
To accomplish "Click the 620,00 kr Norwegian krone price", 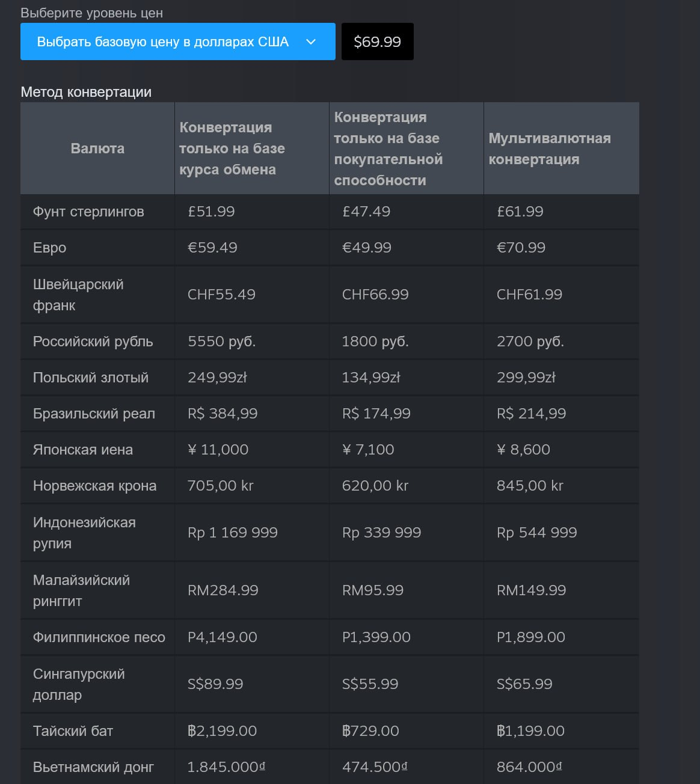I will tap(375, 486).
